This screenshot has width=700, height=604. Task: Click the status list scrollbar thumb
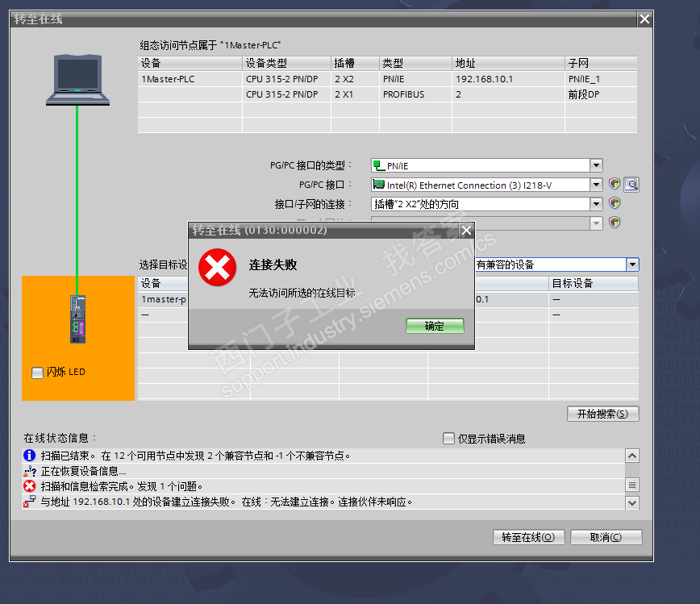[x=632, y=485]
